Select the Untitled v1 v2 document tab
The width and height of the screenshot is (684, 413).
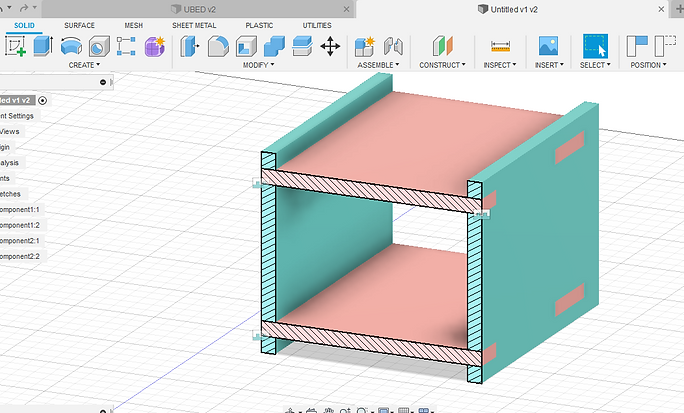click(514, 9)
